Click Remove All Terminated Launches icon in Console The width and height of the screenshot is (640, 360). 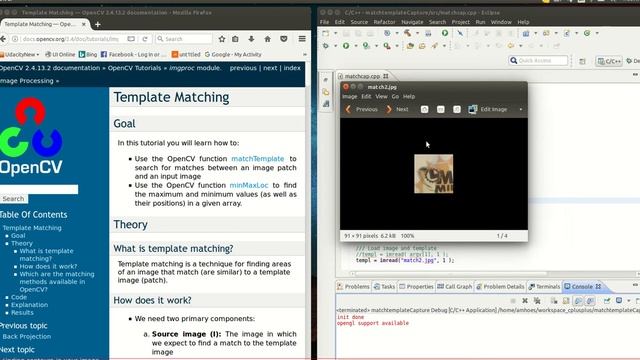coord(537,301)
